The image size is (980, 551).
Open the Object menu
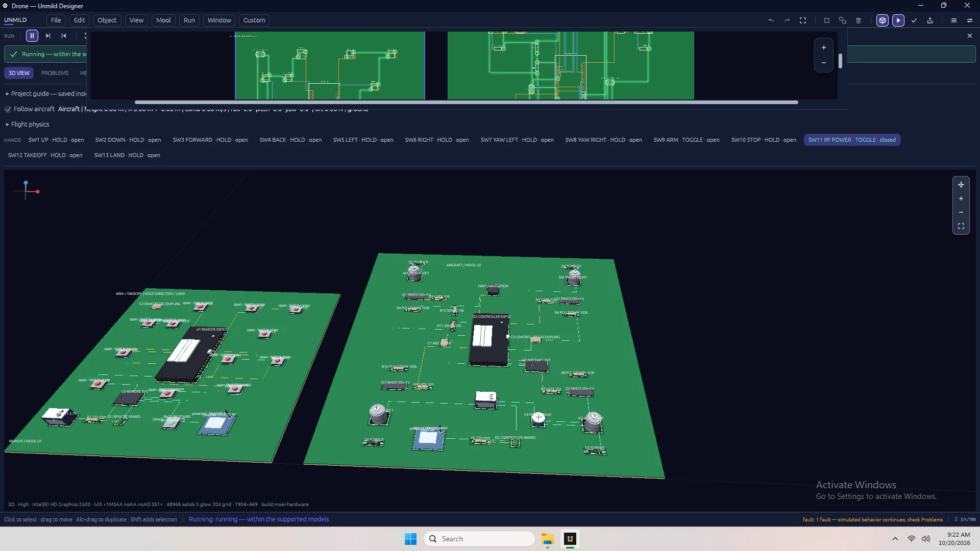tap(107, 20)
